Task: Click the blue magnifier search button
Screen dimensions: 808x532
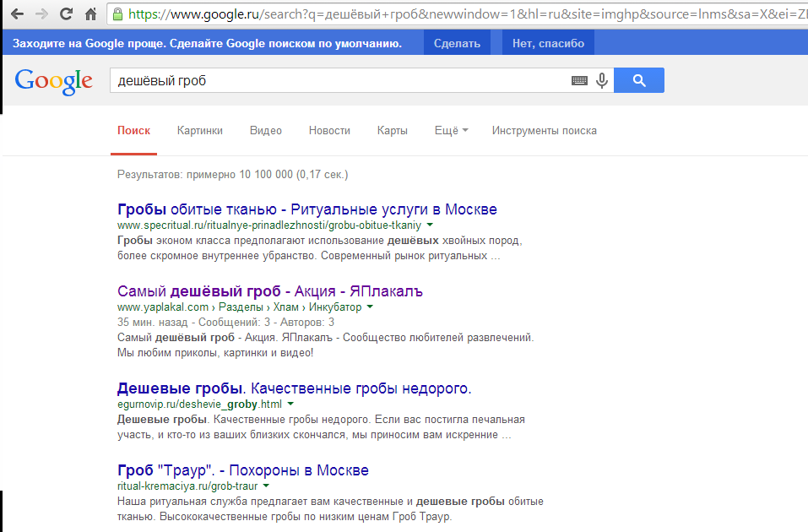Action: click(x=639, y=80)
